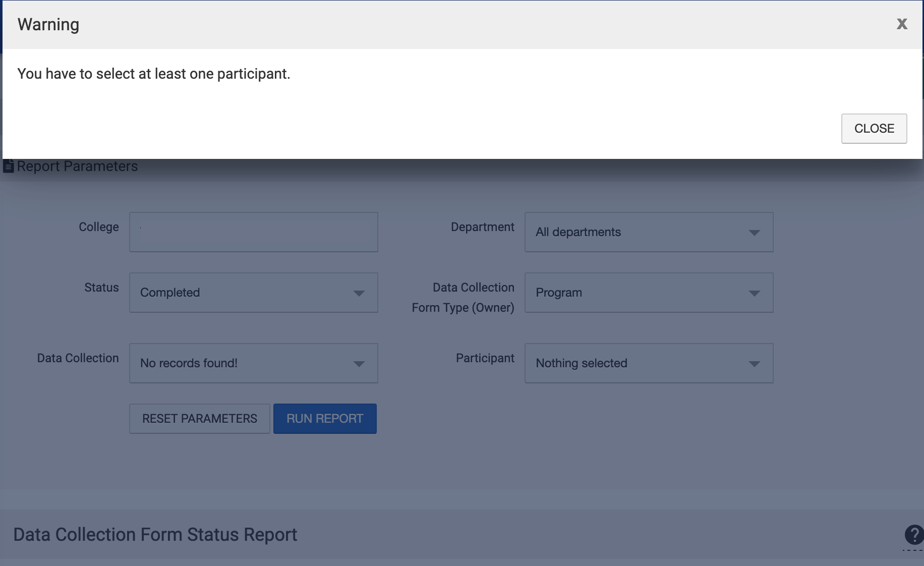Image resolution: width=924 pixels, height=566 pixels.
Task: Open the Department dropdown showing All departments
Action: pyautogui.click(x=649, y=232)
